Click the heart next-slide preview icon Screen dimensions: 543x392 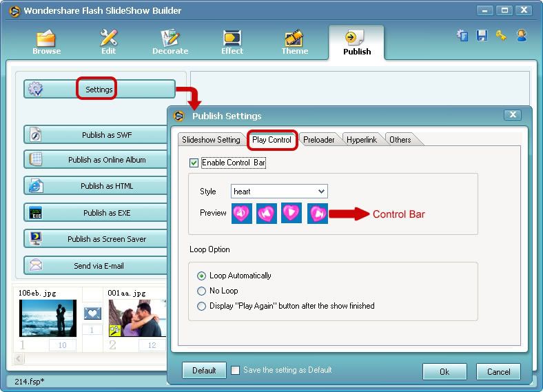point(318,214)
